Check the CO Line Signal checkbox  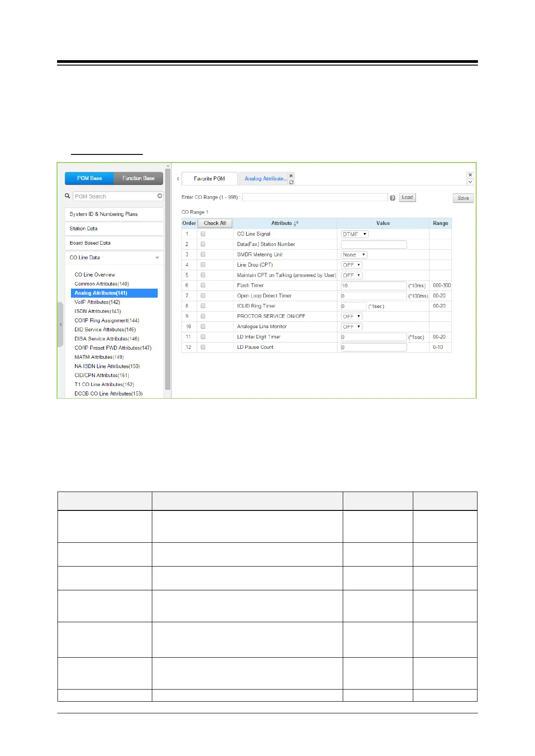[x=203, y=234]
